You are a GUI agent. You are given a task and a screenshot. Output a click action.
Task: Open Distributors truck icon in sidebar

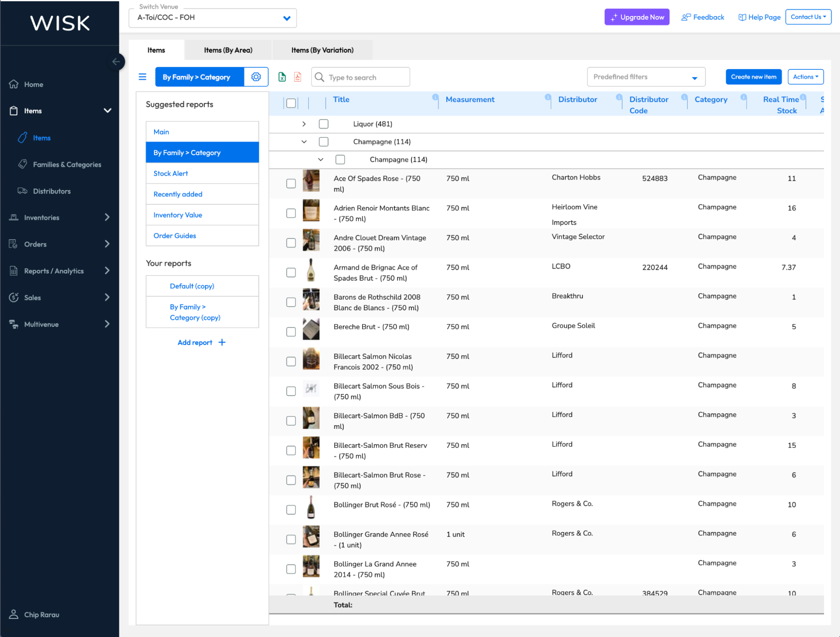pyautogui.click(x=22, y=191)
